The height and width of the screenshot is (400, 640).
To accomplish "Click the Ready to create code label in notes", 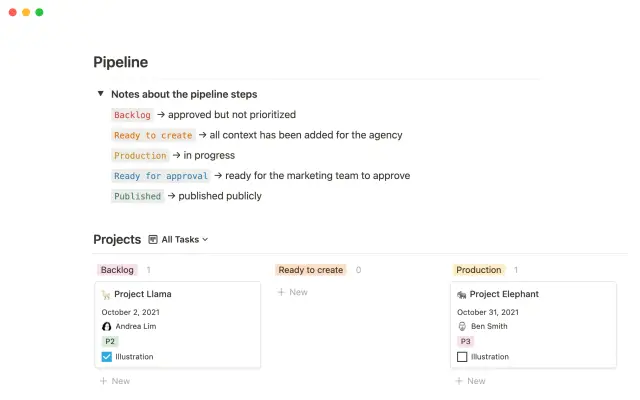I will point(153,136).
